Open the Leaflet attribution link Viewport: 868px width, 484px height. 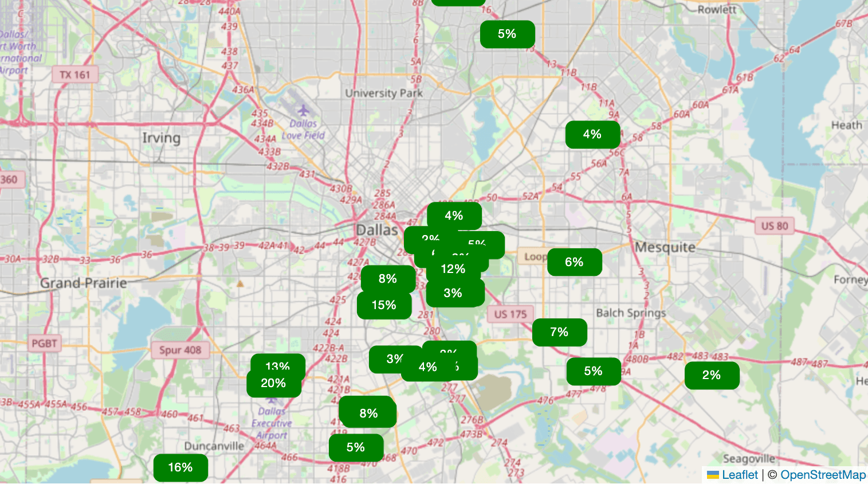click(739, 475)
